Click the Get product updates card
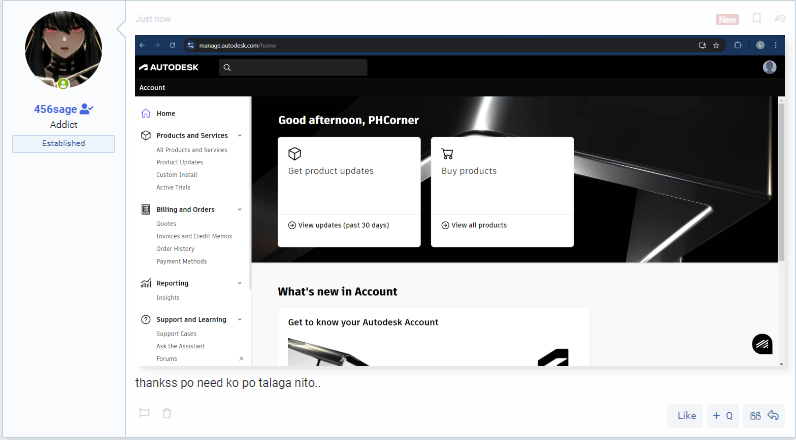This screenshot has width=796, height=440. 349,192
